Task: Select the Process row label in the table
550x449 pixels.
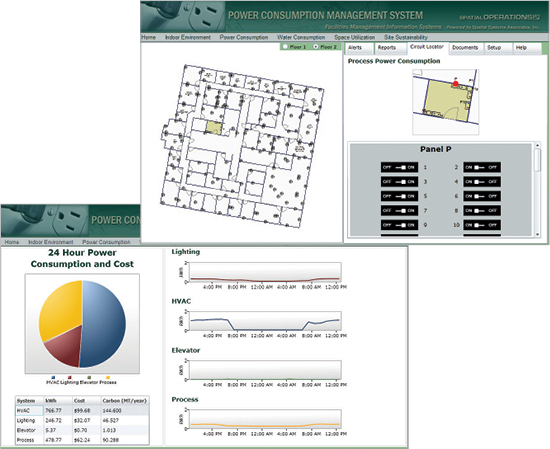Action: 25,440
